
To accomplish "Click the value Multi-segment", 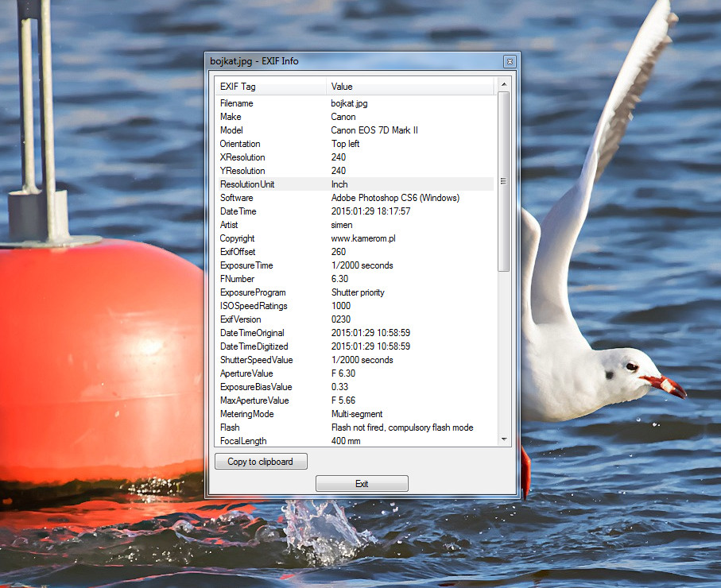I will [x=357, y=414].
